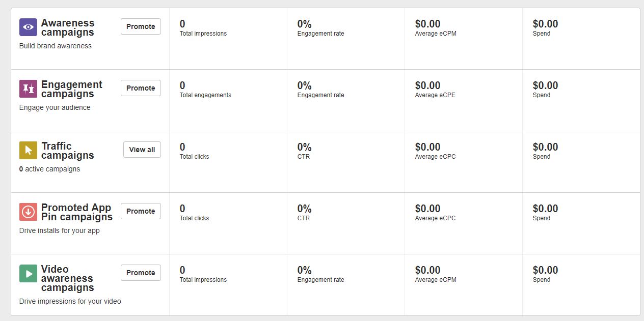Click Total impressions value for Awareness campaigns
Viewport: 644px width, 321px height.
click(182, 24)
